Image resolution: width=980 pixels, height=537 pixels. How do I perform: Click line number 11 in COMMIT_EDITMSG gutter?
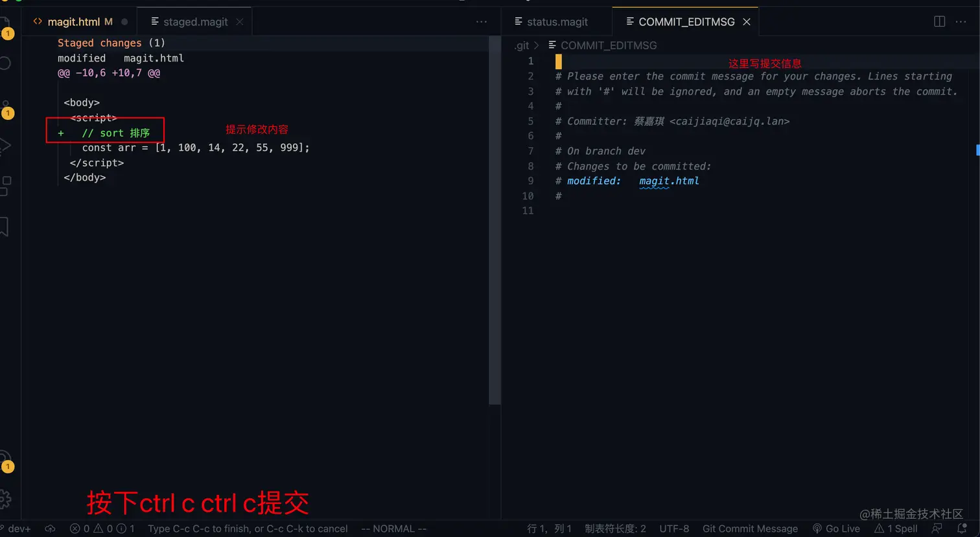click(x=528, y=211)
